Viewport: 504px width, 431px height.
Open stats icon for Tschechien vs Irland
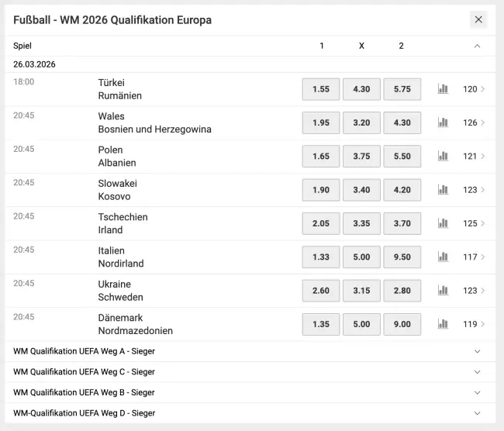[x=443, y=223]
